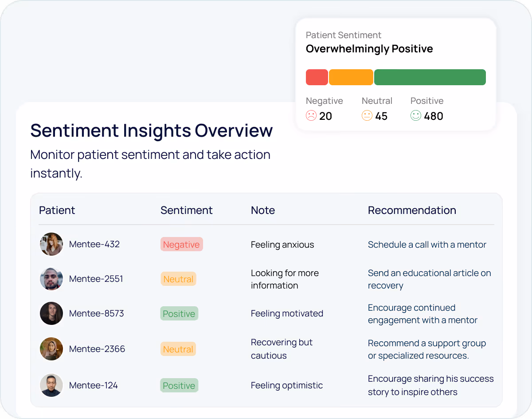The width and height of the screenshot is (532, 419).
Task: Select Mentee-124's profile avatar
Action: pyautogui.click(x=51, y=385)
